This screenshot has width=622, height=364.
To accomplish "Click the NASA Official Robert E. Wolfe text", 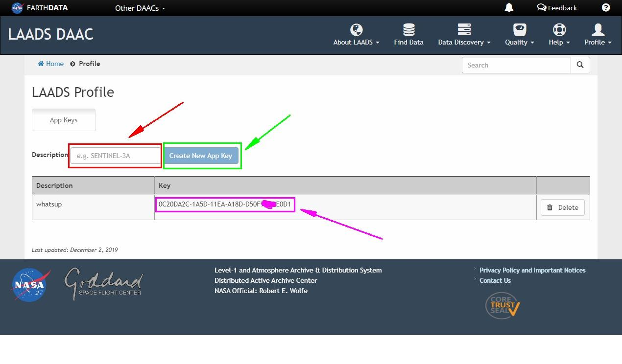I will 261,291.
